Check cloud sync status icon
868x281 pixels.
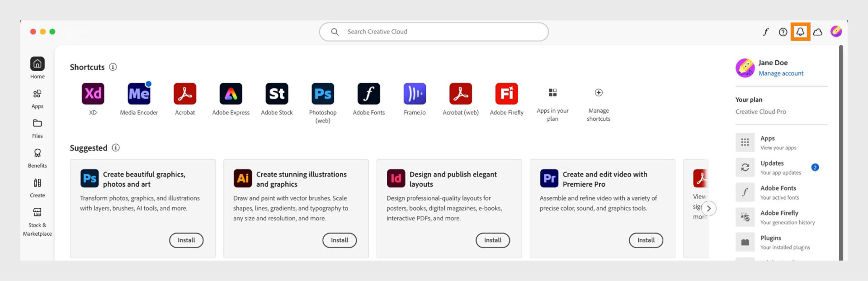818,32
